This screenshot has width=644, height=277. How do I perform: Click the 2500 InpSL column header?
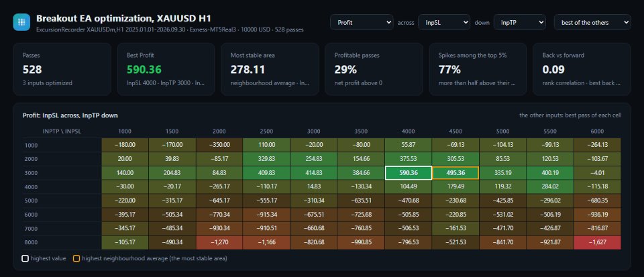(x=266, y=131)
